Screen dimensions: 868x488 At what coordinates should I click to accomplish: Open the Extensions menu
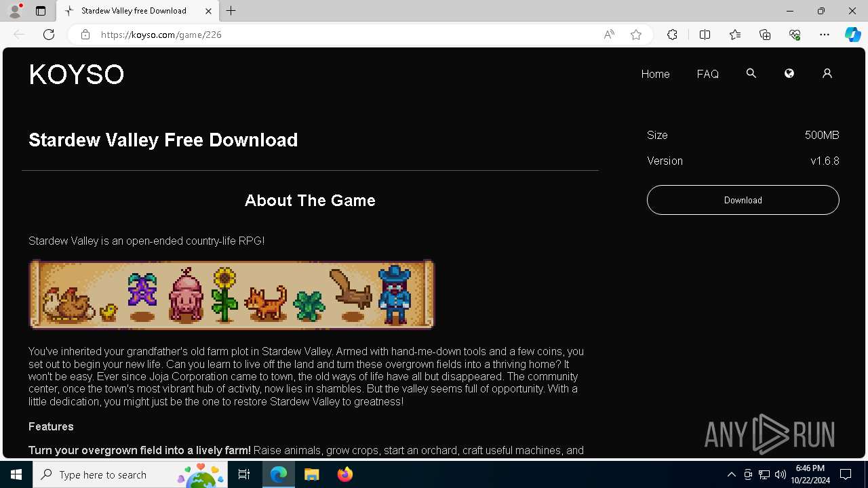(672, 35)
